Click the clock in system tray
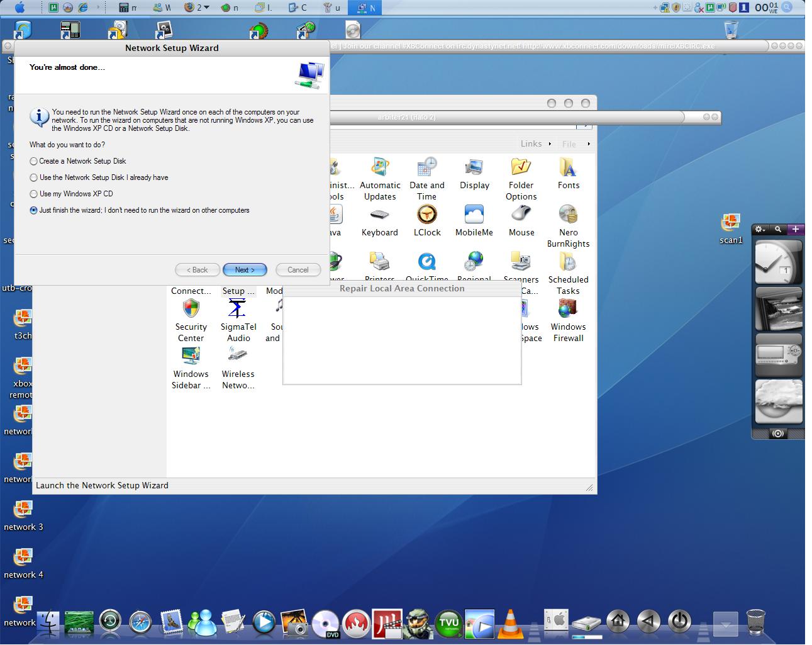 (x=767, y=8)
